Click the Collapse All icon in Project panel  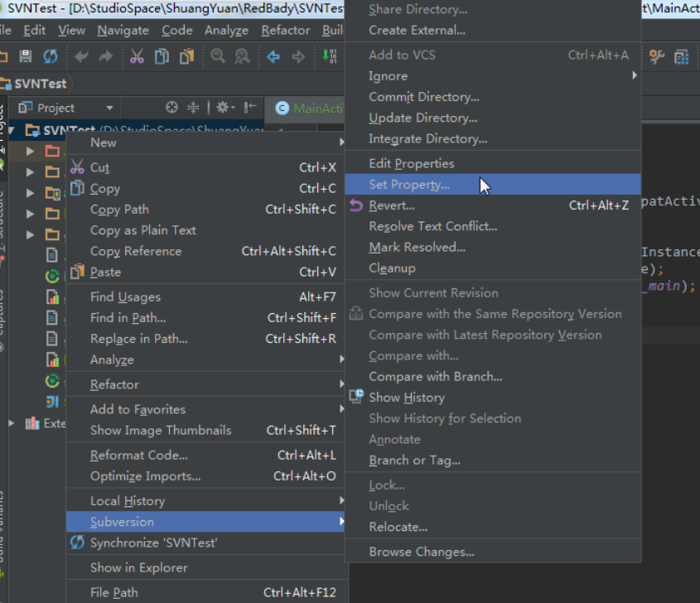click(x=193, y=107)
